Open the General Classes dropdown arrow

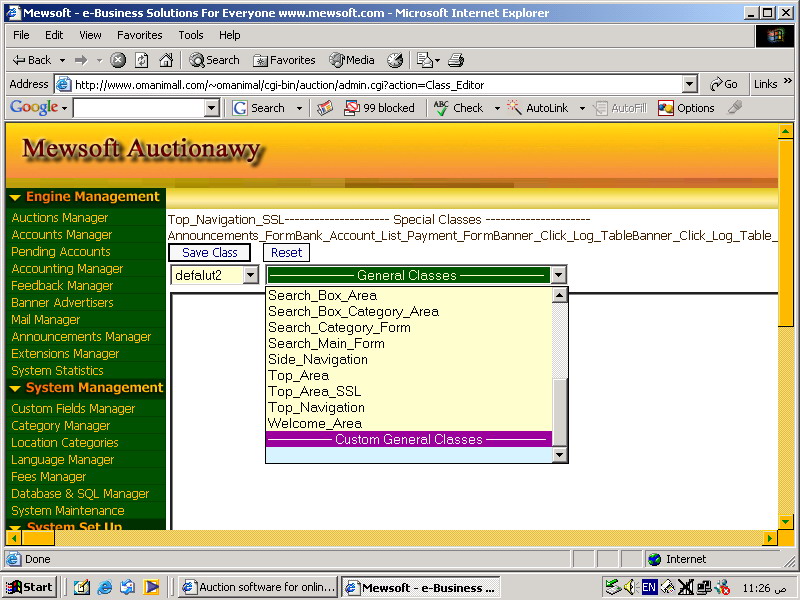pos(559,276)
